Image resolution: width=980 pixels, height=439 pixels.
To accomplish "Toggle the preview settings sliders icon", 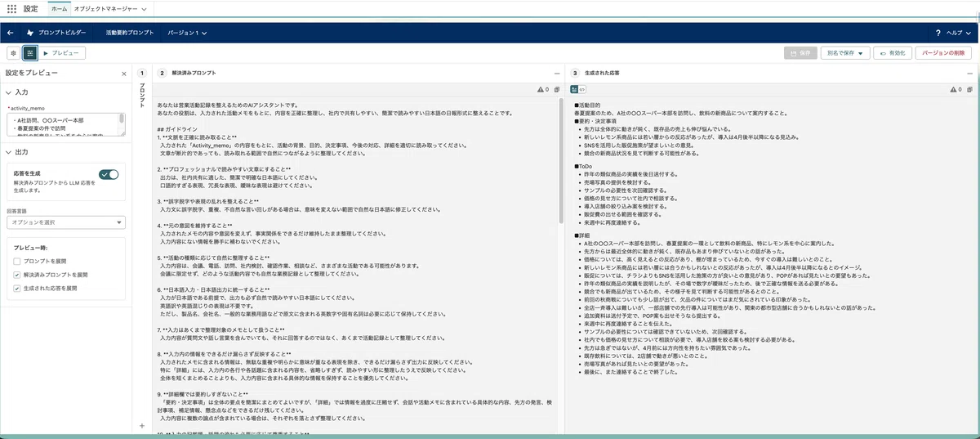I will (29, 52).
